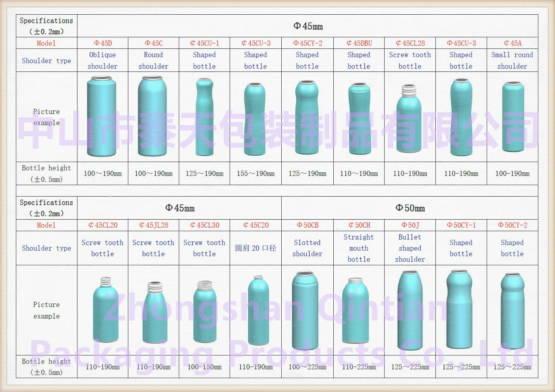
Task: Click the 100-150mm bottle height cell
Action: pyautogui.click(x=204, y=367)
